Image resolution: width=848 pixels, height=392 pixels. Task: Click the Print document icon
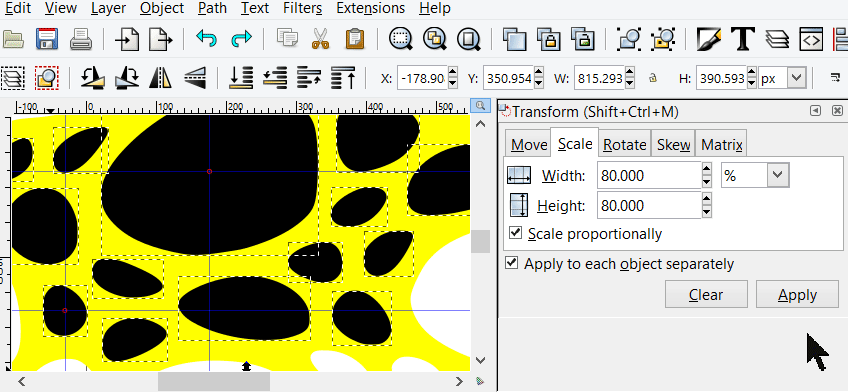point(81,39)
